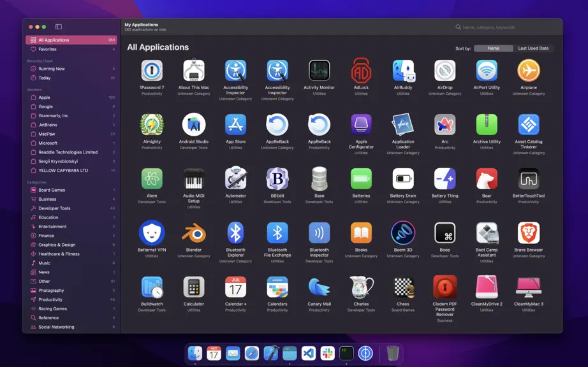Select the Bear app icon
Image resolution: width=588 pixels, height=367 pixels.
[x=487, y=178]
